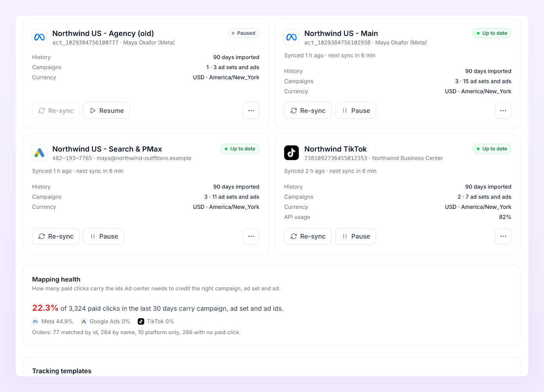The height and width of the screenshot is (392, 544).
Task: Click the Northwind US - Main title
Action: 341,34
